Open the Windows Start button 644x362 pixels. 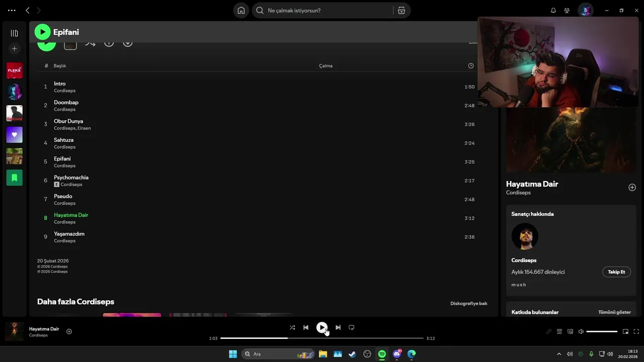233,354
